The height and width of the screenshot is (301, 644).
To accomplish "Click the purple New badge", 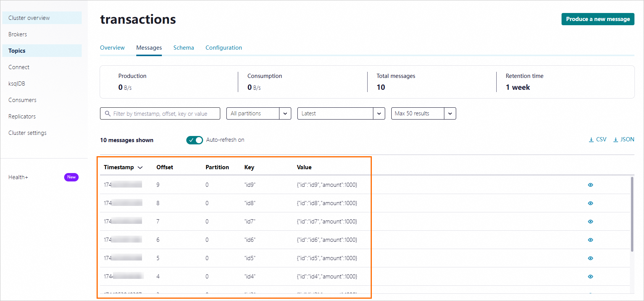I will coord(71,177).
